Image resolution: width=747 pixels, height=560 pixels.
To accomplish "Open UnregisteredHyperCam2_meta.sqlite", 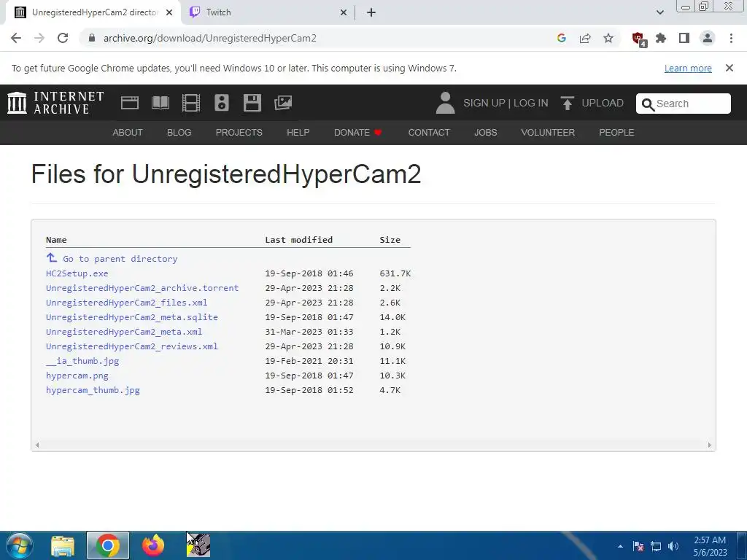I will (x=132, y=317).
